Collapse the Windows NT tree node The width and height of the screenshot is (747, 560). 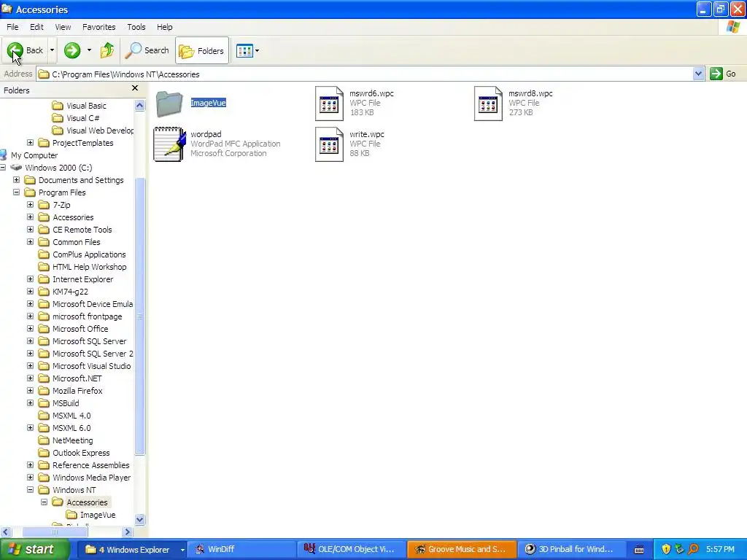coord(30,489)
